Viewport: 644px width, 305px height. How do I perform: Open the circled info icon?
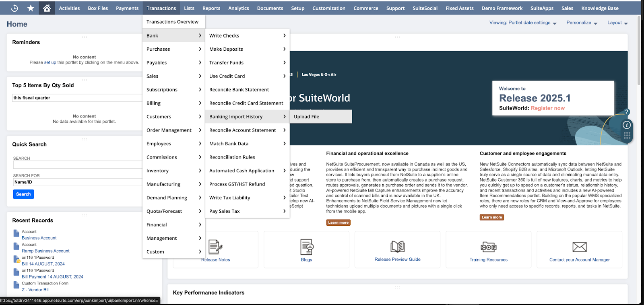point(627,125)
